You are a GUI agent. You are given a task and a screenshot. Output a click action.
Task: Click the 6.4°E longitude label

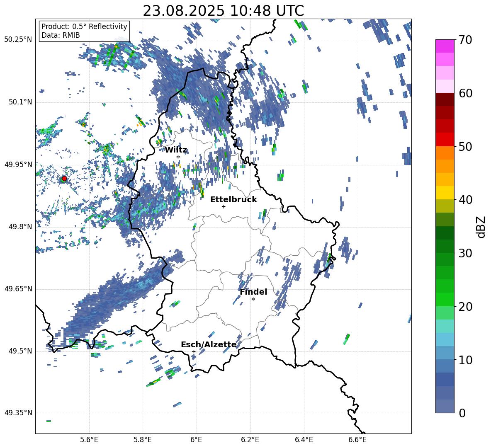pyautogui.click(x=304, y=440)
